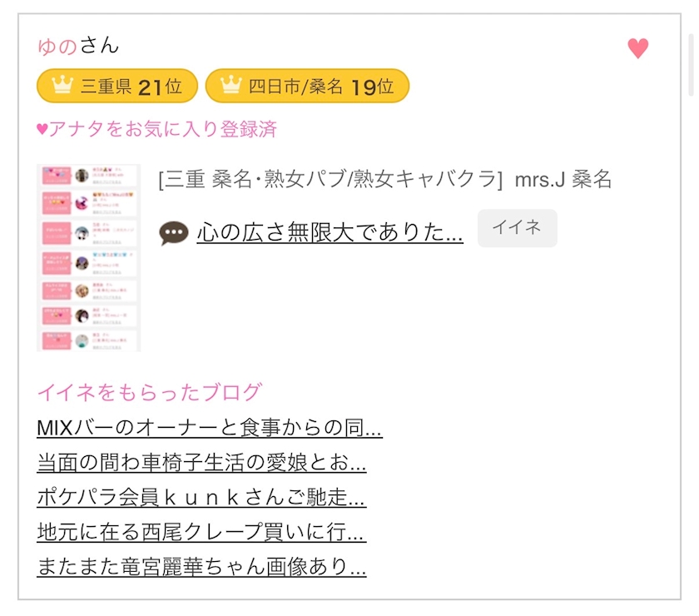This screenshot has height=616, width=699.
Task: Click the crown icon beside 三重県
Action: click(63, 86)
